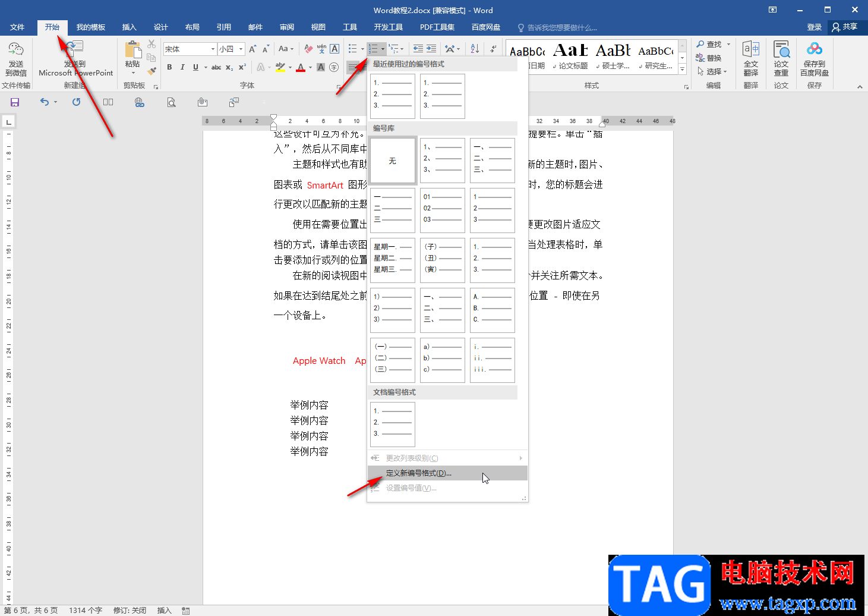This screenshot has height=616, width=868.
Task: Toggle Insert mode in status bar
Action: [164, 611]
